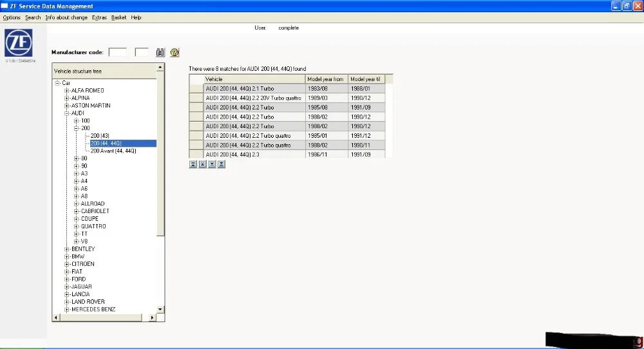Expand the MERCEDES BENZ node
This screenshot has height=349, width=644.
click(x=66, y=309)
